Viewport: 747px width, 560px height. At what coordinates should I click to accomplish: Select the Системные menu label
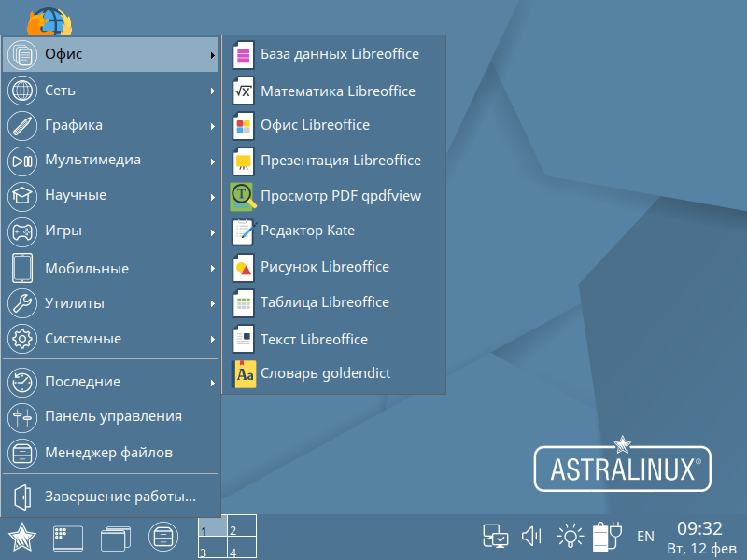pos(83,339)
